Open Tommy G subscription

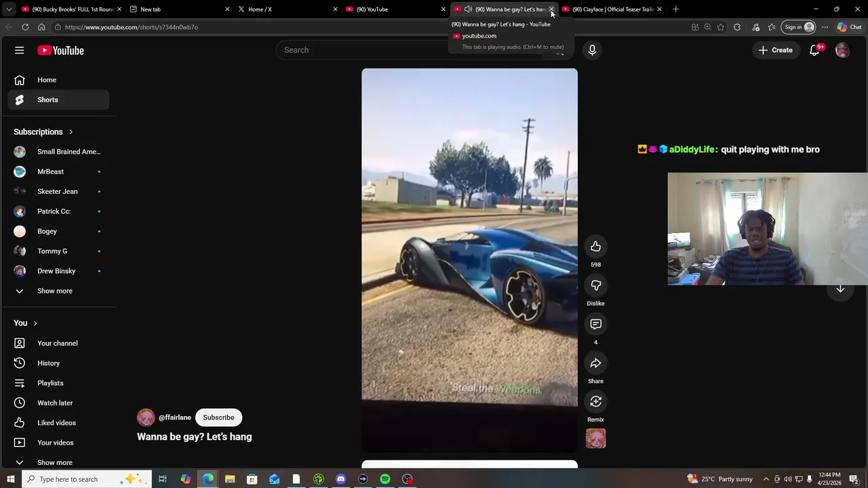coord(58,251)
